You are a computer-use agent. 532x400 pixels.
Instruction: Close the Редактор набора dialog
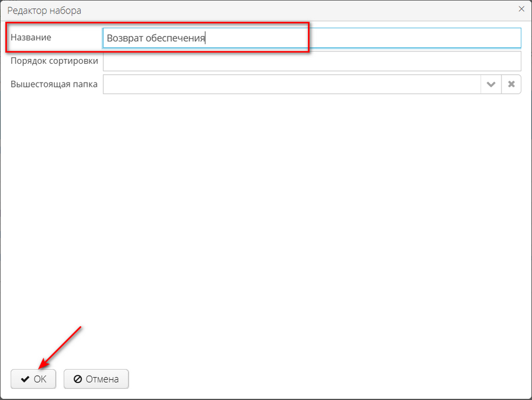tap(521, 9)
